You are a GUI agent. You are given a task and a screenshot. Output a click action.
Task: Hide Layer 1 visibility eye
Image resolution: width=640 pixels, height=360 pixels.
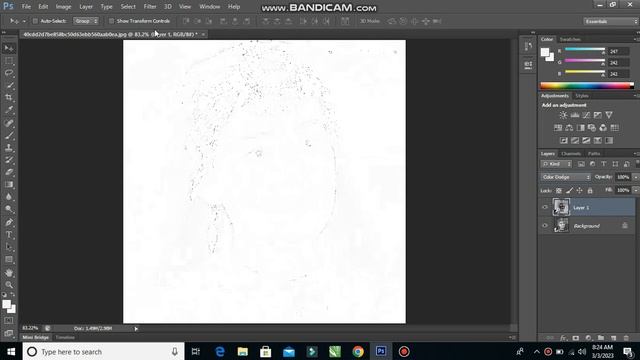pos(545,207)
